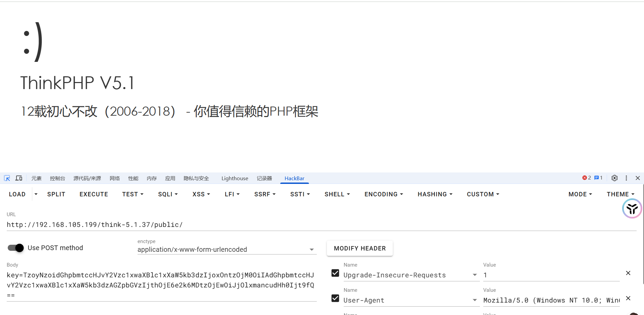This screenshot has width=644, height=315.
Task: Open the LOAD dropdown arrow
Action: [36, 194]
